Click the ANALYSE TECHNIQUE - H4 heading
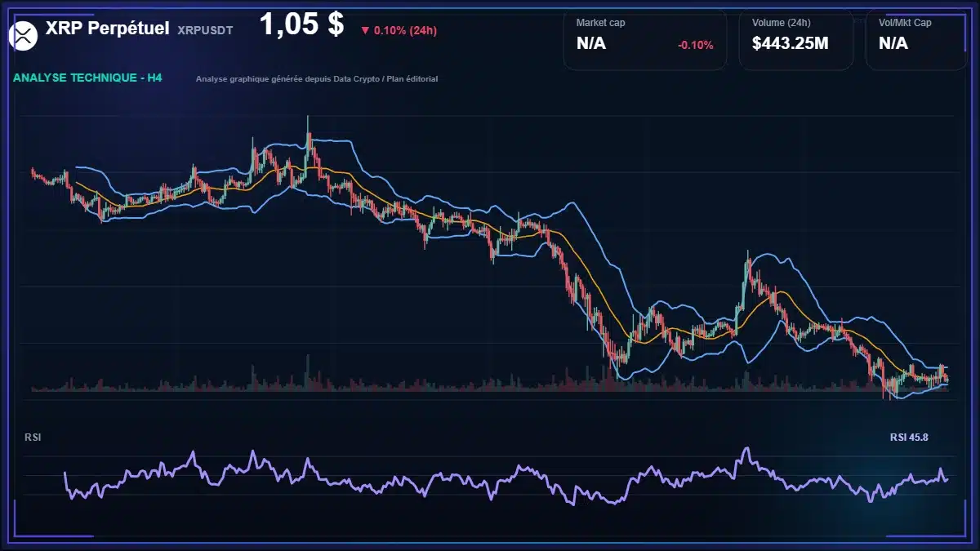This screenshot has height=551, width=980. point(87,78)
